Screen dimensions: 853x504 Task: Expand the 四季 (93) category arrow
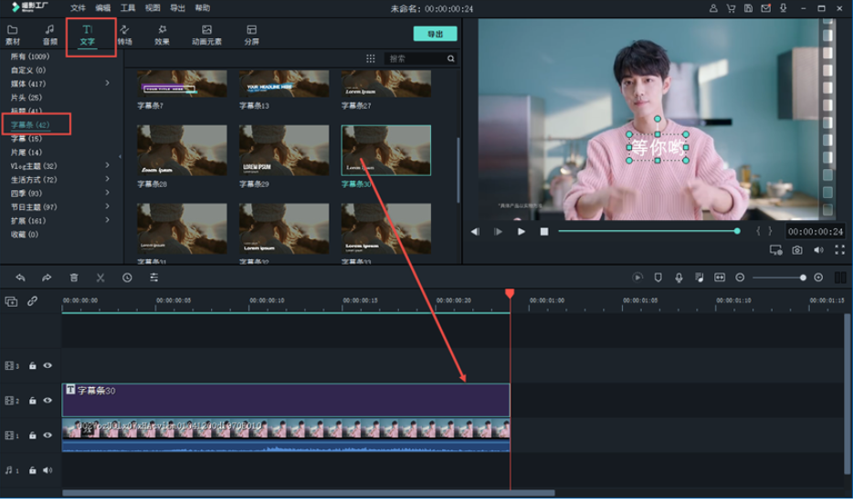pos(107,193)
